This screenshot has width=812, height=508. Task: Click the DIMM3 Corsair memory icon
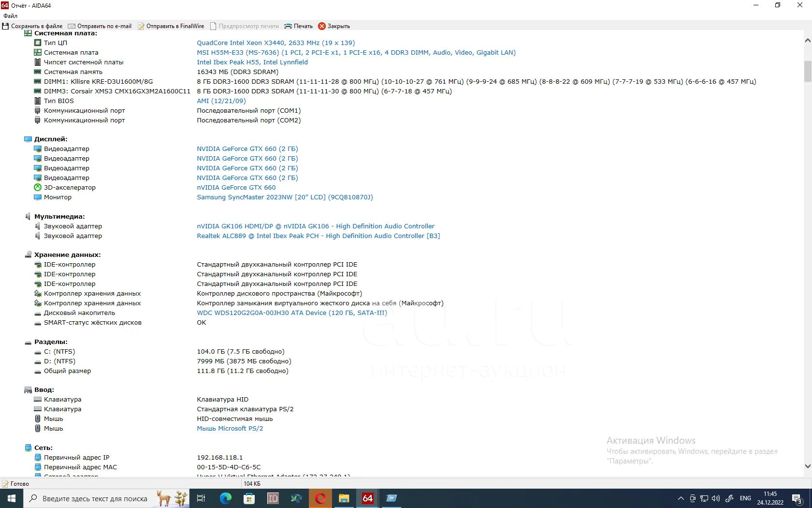click(x=38, y=91)
